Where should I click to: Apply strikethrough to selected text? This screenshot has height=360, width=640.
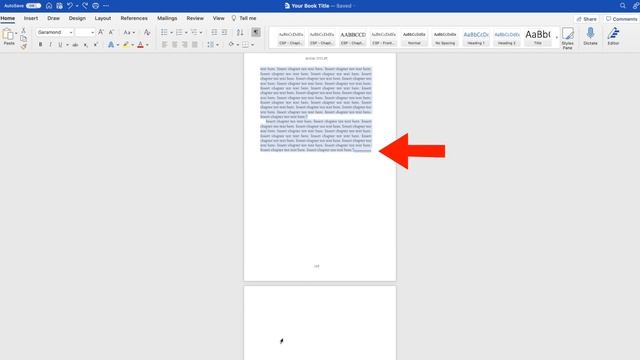[x=75, y=45]
